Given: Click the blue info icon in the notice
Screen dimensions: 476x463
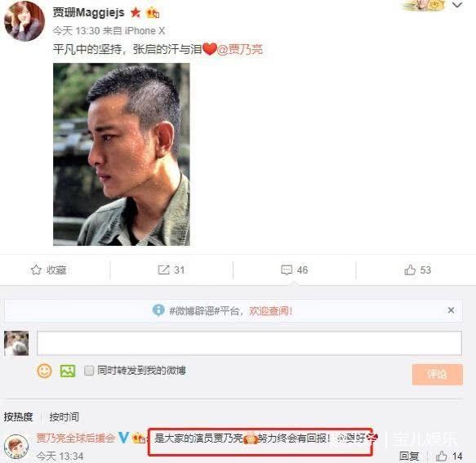Looking at the screenshot, I should (158, 310).
